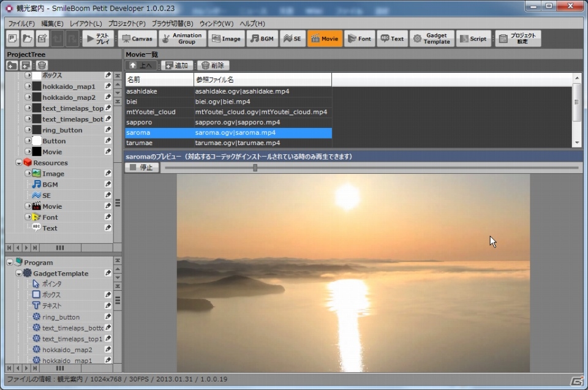Switch to the SE resource view
Image resolution: width=588 pixels, height=390 pixels.
pos(292,38)
